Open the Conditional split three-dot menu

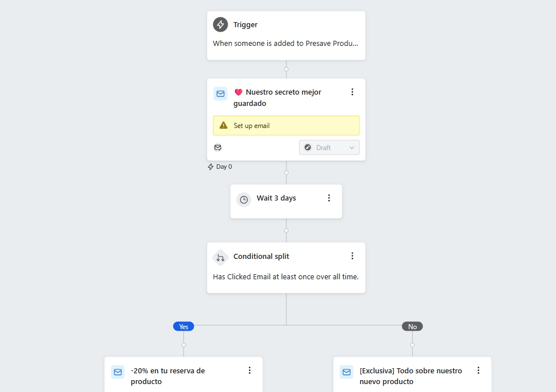353,255
